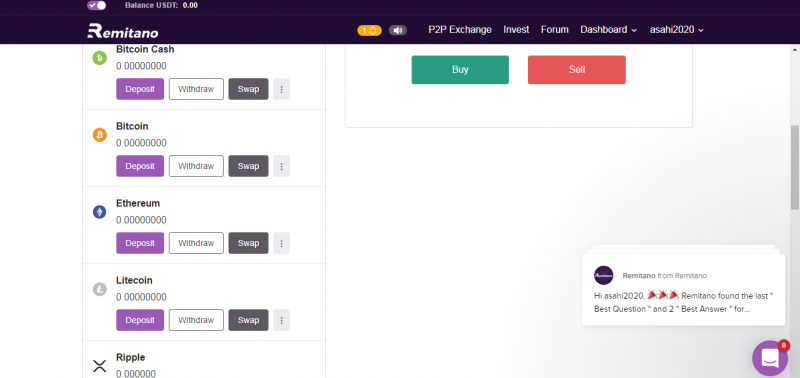Expand the Dashboard dropdown menu
This screenshot has width=800, height=378.
pyautogui.click(x=609, y=30)
